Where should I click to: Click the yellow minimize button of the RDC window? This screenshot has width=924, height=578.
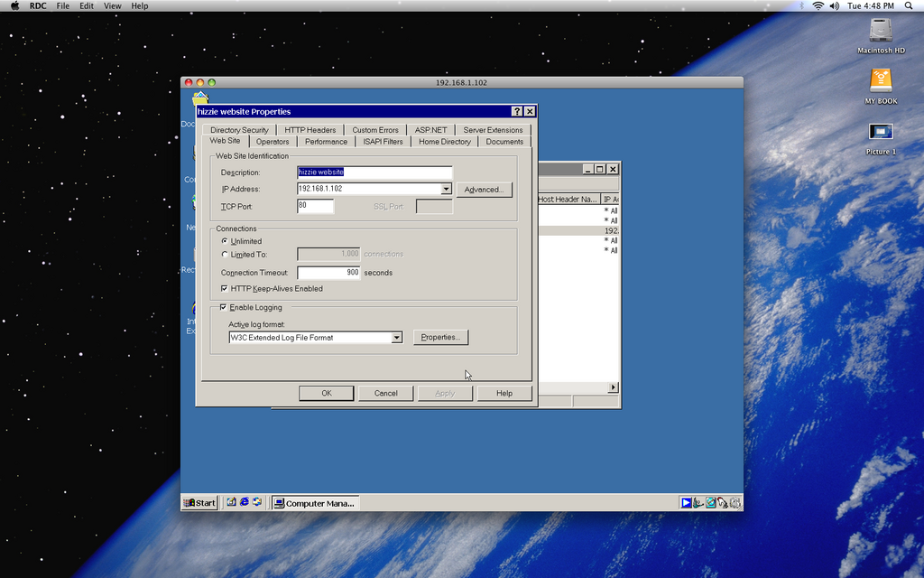click(x=200, y=82)
